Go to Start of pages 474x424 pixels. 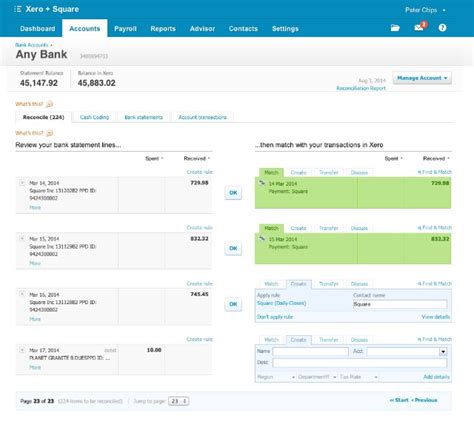tap(399, 400)
